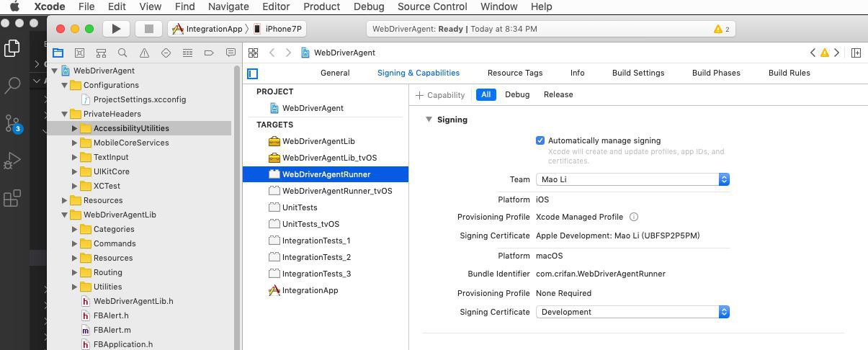868x350 pixels.
Task: Expand the Resources group under WebDriverAgent
Action: click(65, 200)
